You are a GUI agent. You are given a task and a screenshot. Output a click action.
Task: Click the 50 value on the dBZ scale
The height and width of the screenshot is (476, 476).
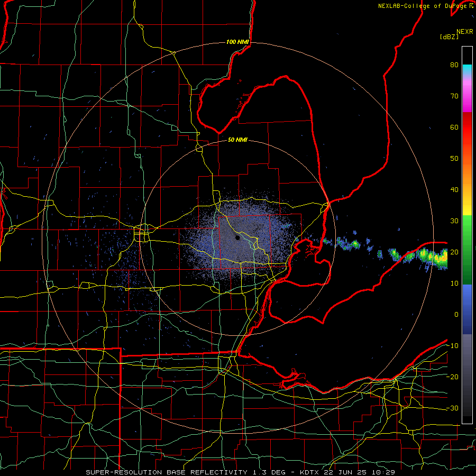tap(454, 159)
